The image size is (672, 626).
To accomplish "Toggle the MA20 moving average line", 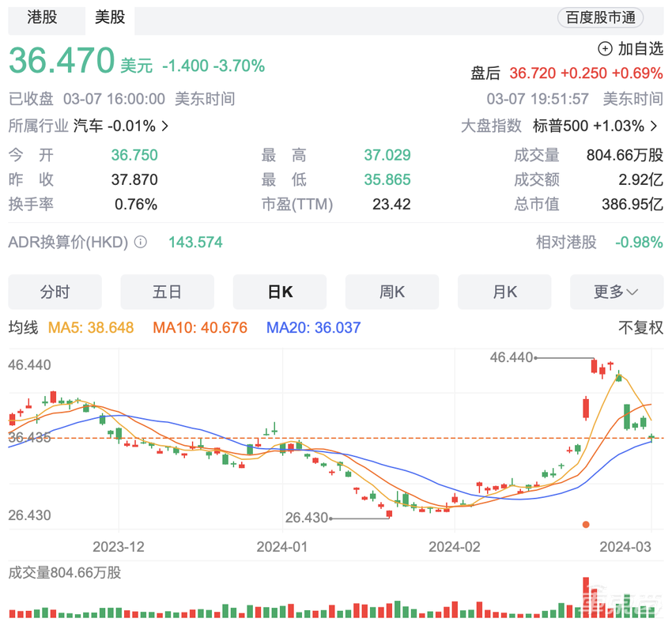I will [x=313, y=326].
